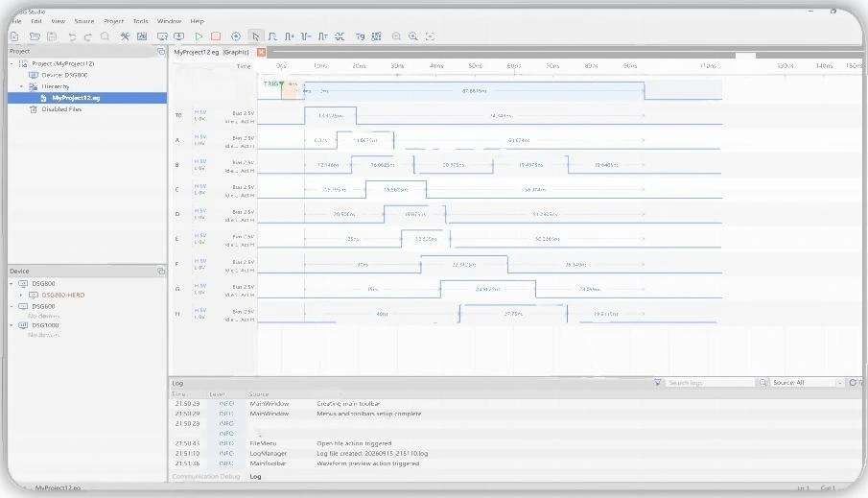
Task: Switch to the Log tab at the bottom
Action: tap(255, 476)
